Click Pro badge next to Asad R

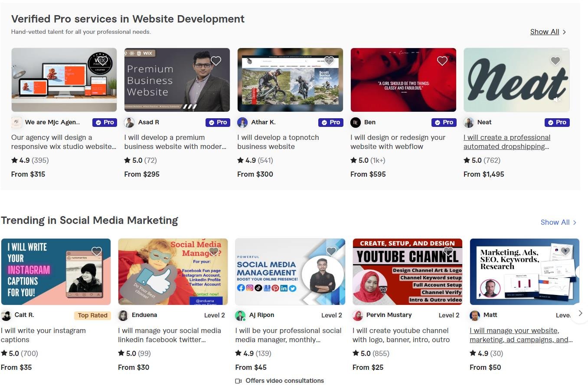point(218,123)
